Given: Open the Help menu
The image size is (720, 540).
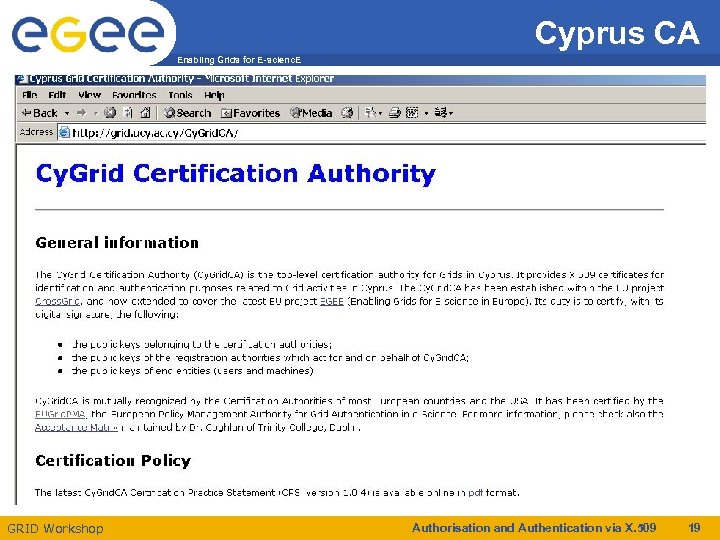Looking at the screenshot, I should (214, 95).
